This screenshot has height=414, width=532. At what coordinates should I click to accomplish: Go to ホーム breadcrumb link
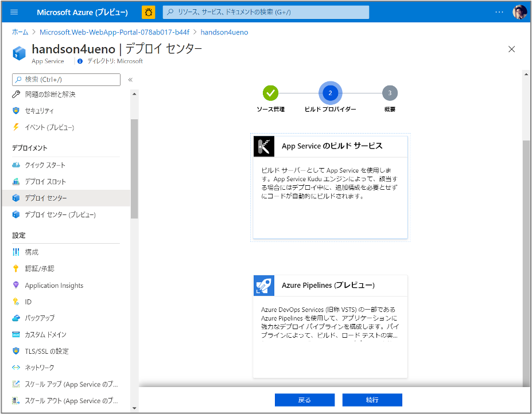tap(20, 32)
